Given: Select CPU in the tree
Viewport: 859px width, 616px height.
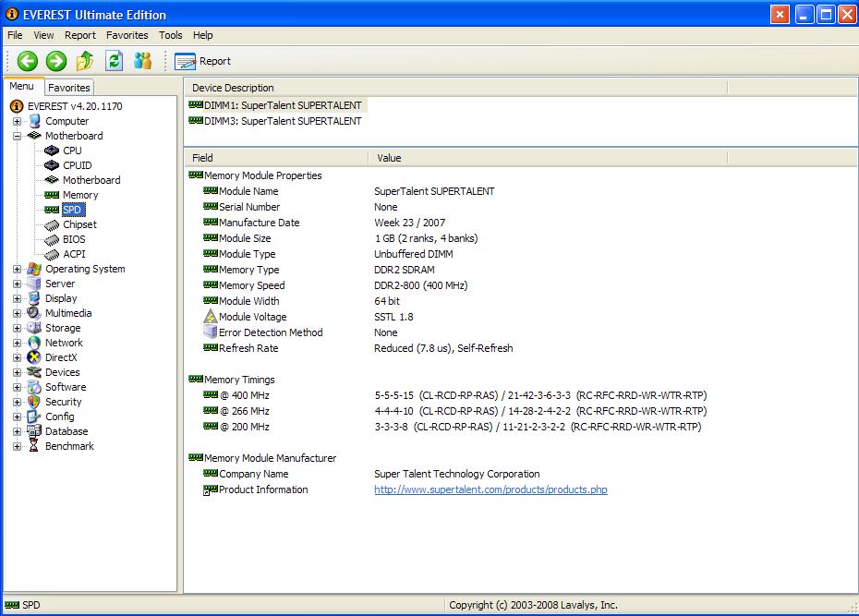Looking at the screenshot, I should pyautogui.click(x=72, y=151).
